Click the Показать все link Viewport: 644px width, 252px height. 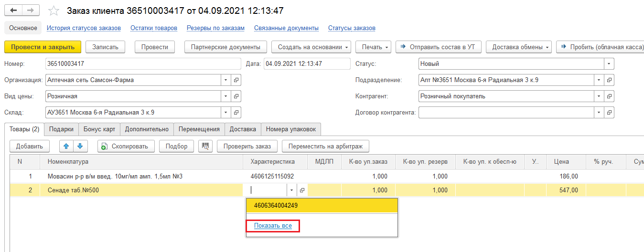coord(273,226)
